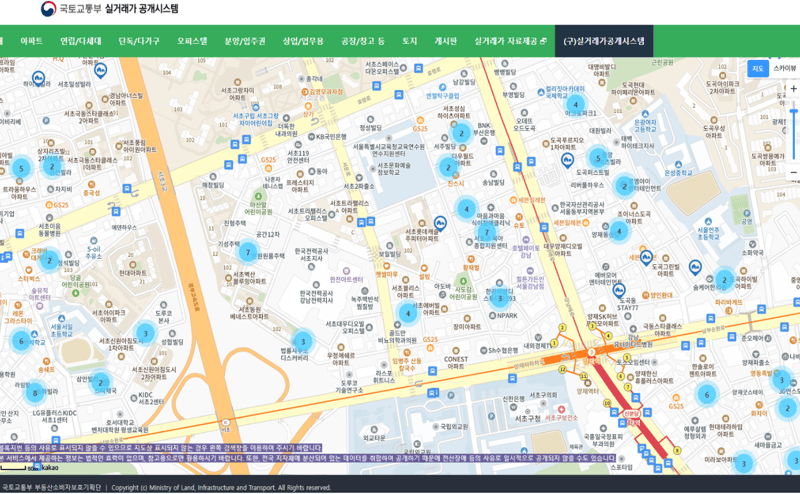Open the 분양/입주권 menu
This screenshot has height=494, width=800.
[x=245, y=41]
